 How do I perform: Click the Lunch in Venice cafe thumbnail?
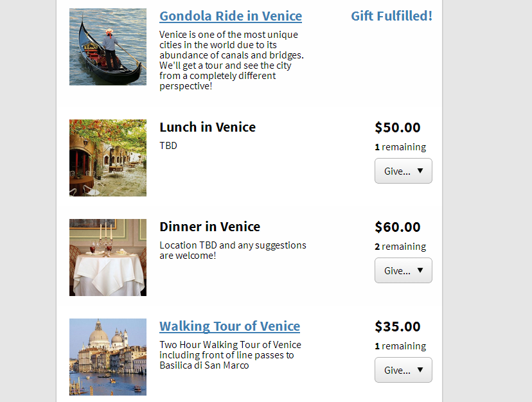[108, 158]
